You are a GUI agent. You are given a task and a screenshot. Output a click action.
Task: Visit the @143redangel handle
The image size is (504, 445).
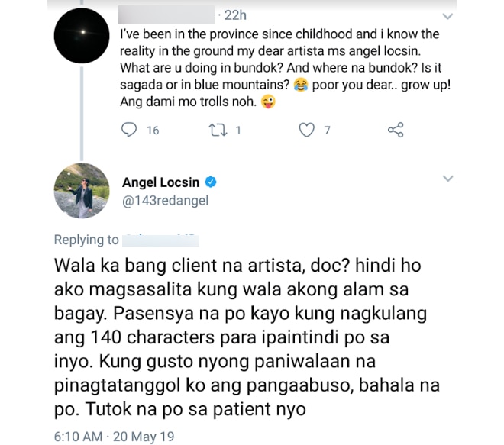pyautogui.click(x=165, y=201)
